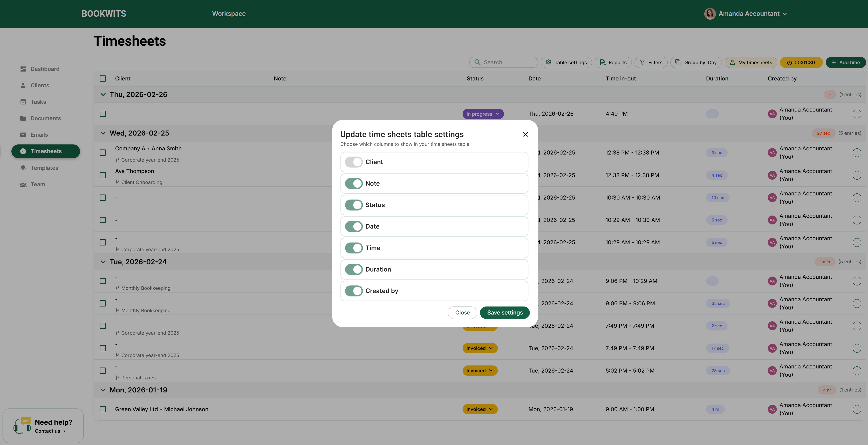Open Invoiced status dropdown for Personal Taxes entry
The width and height of the screenshot is (868, 445).
pyautogui.click(x=480, y=370)
